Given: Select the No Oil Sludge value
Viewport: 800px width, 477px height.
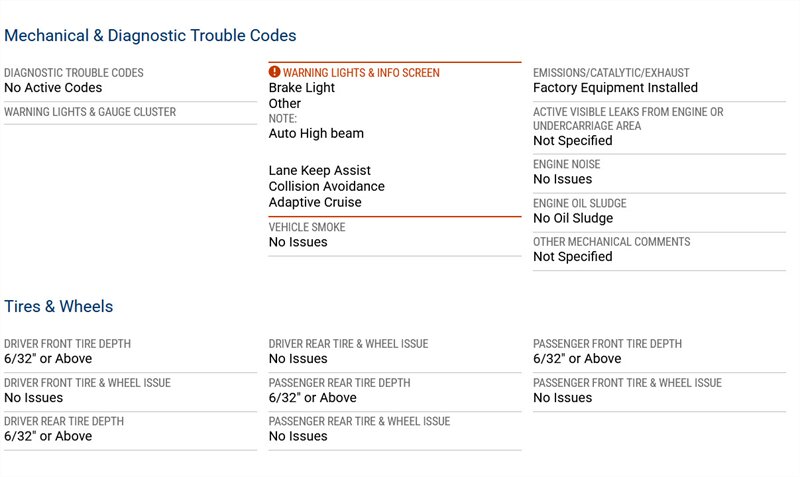Looking at the screenshot, I should (x=573, y=218).
